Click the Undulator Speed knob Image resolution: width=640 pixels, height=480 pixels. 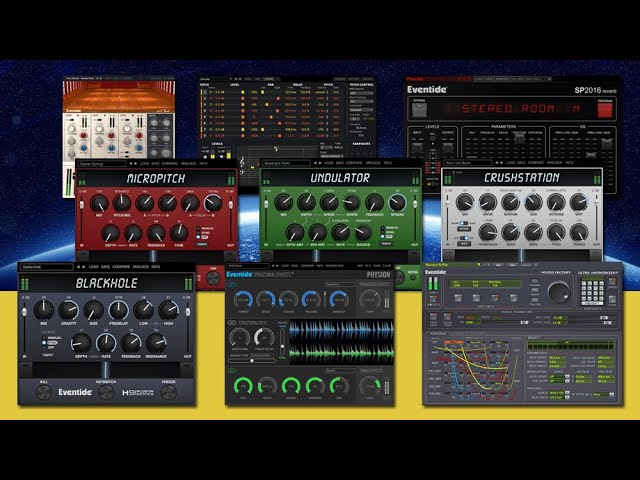click(329, 202)
